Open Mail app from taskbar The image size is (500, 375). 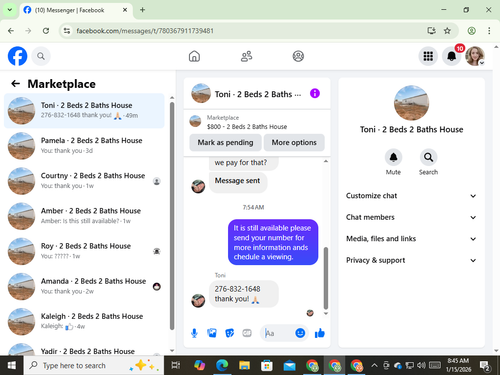pyautogui.click(x=289, y=366)
